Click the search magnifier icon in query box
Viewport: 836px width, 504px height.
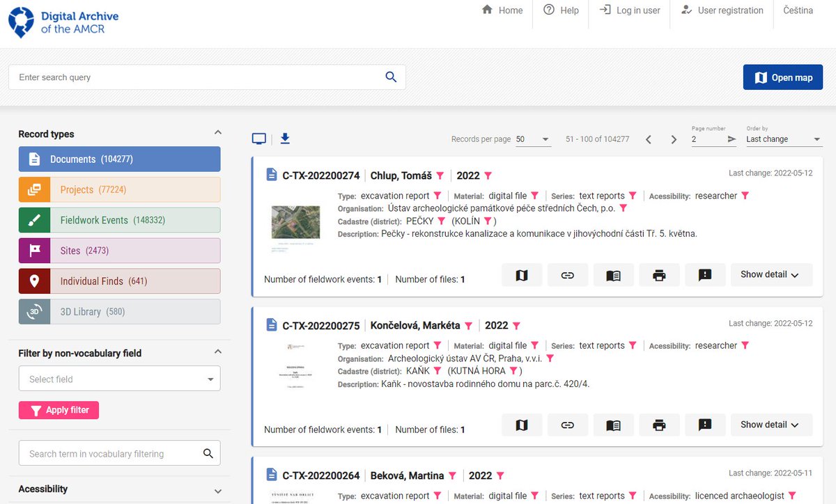391,77
